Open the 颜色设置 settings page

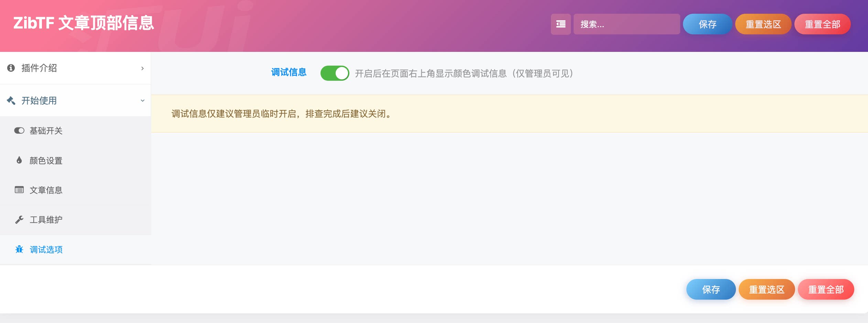(45, 160)
